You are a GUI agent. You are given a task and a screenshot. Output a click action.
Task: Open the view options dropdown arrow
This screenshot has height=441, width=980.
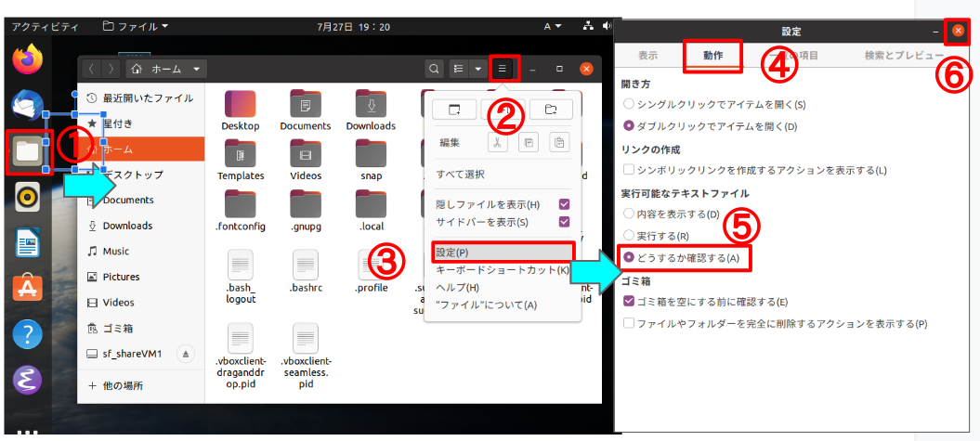[477, 69]
